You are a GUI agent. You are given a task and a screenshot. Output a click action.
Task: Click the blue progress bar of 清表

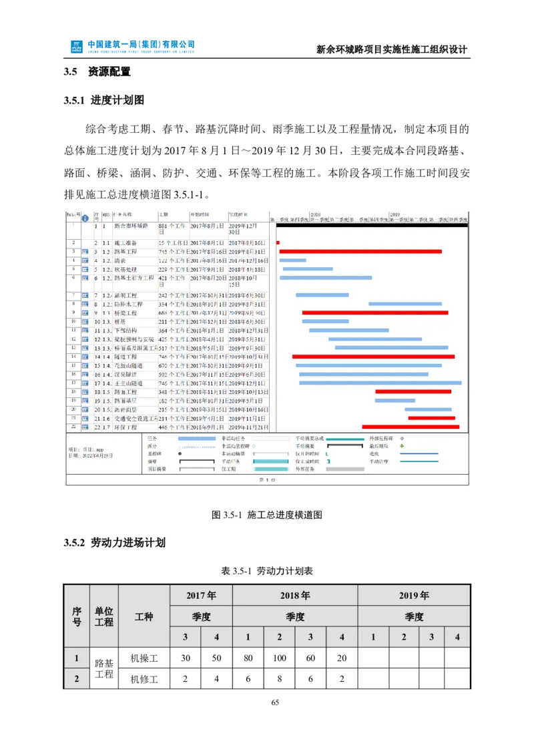tap(294, 261)
